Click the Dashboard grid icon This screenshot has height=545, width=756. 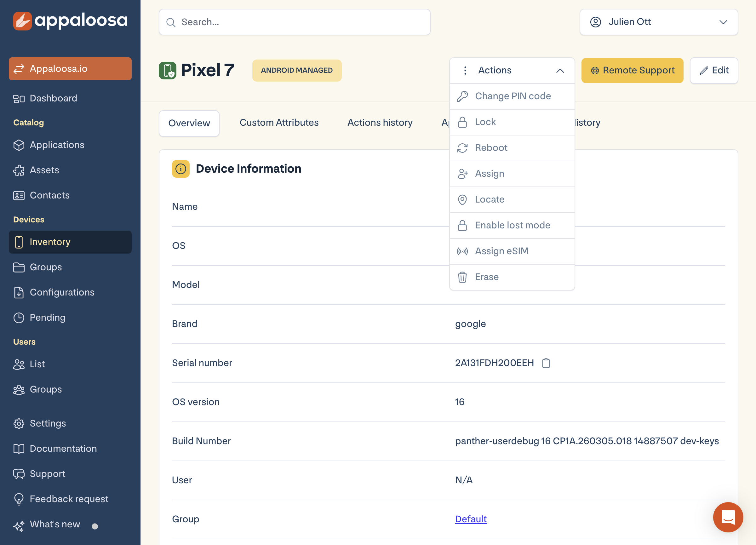pos(19,99)
